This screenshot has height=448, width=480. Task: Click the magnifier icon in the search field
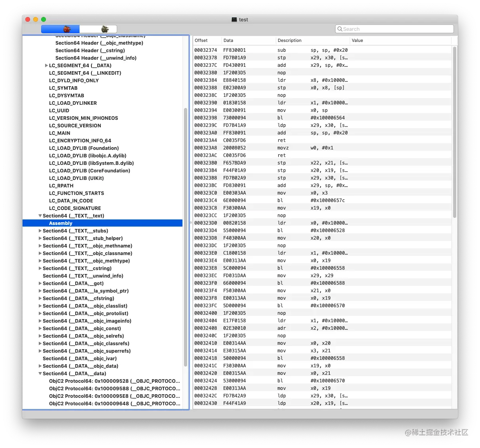(340, 29)
